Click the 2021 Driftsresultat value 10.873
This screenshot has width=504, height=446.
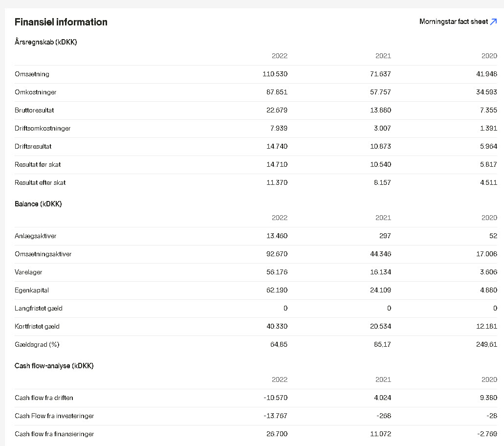[381, 146]
